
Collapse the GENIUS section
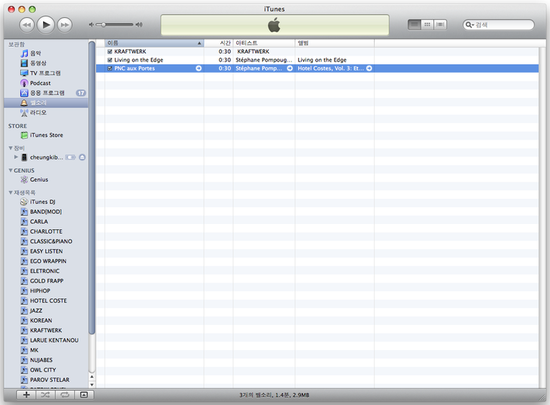click(x=11, y=170)
